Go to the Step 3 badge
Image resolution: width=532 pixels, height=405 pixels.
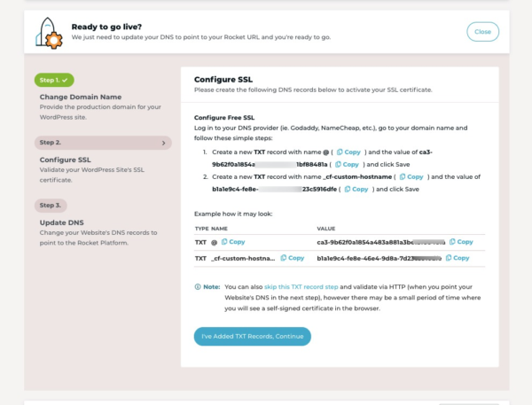click(x=51, y=206)
